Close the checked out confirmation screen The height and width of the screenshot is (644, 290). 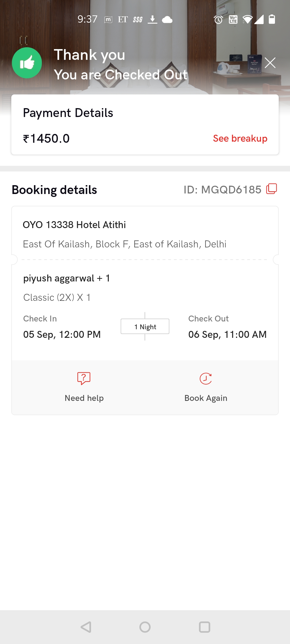(270, 63)
